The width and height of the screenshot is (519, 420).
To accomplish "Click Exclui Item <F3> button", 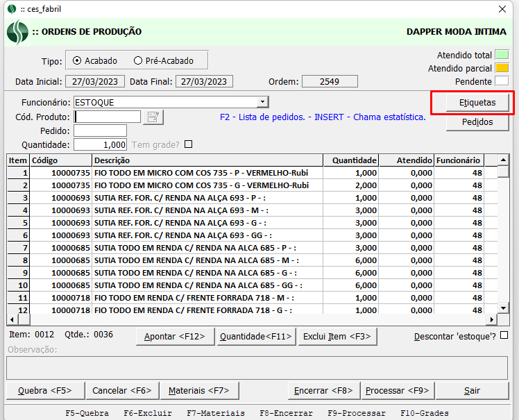I will [337, 337].
